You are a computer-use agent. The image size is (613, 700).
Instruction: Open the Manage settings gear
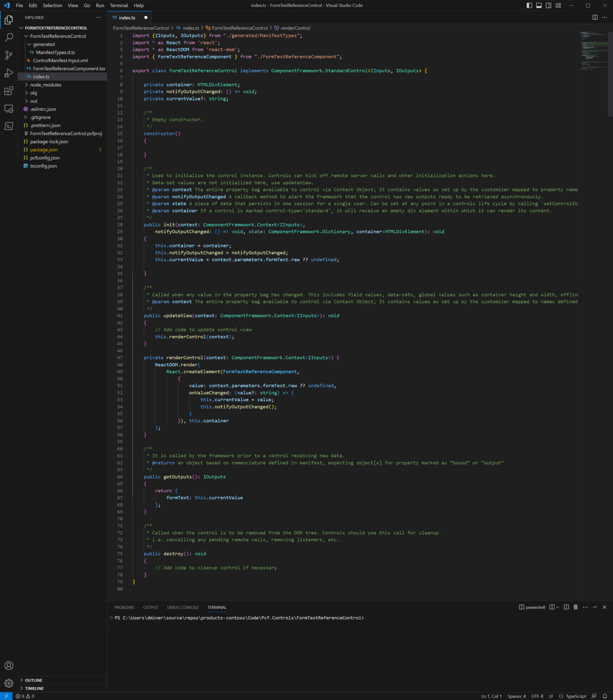tap(9, 683)
